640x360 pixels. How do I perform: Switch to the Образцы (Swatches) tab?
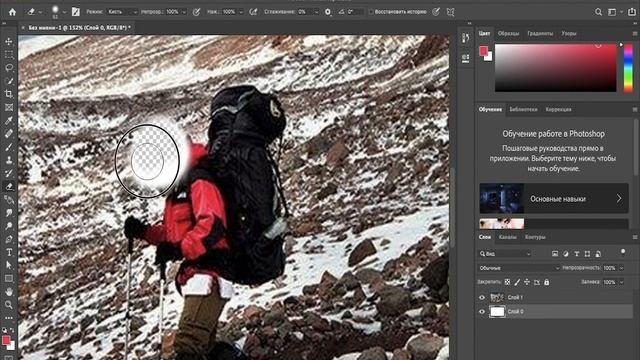pos(508,33)
